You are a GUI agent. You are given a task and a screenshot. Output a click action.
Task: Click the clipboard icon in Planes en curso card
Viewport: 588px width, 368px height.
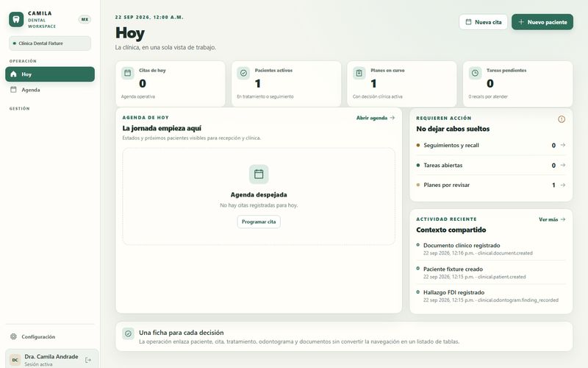pos(359,73)
